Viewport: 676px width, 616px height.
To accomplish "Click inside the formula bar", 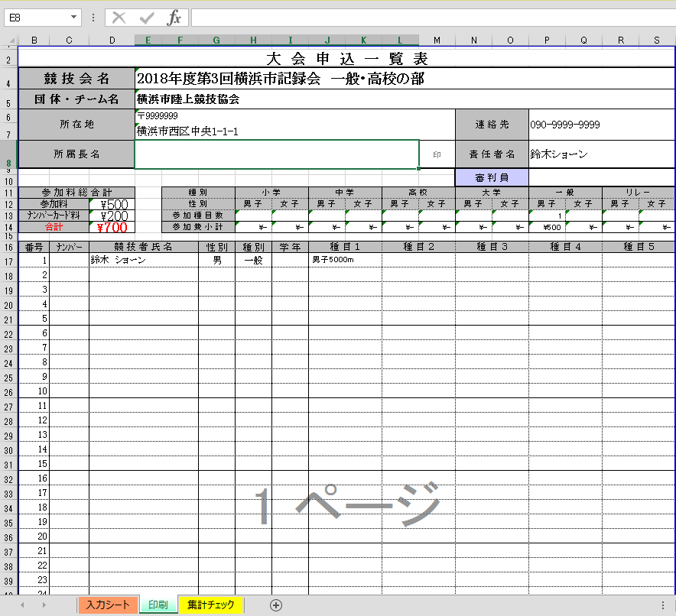I will 382,17.
